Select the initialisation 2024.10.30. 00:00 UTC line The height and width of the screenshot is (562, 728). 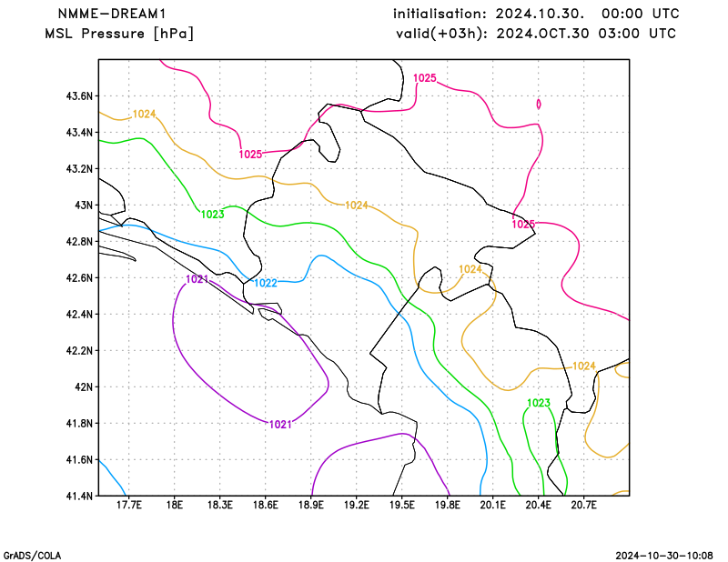pos(536,14)
